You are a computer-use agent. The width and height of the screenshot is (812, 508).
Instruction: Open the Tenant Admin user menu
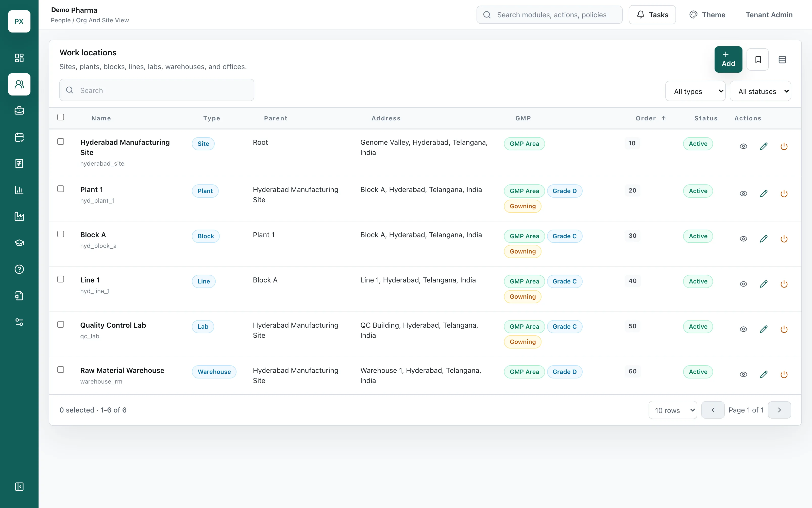pos(769,15)
